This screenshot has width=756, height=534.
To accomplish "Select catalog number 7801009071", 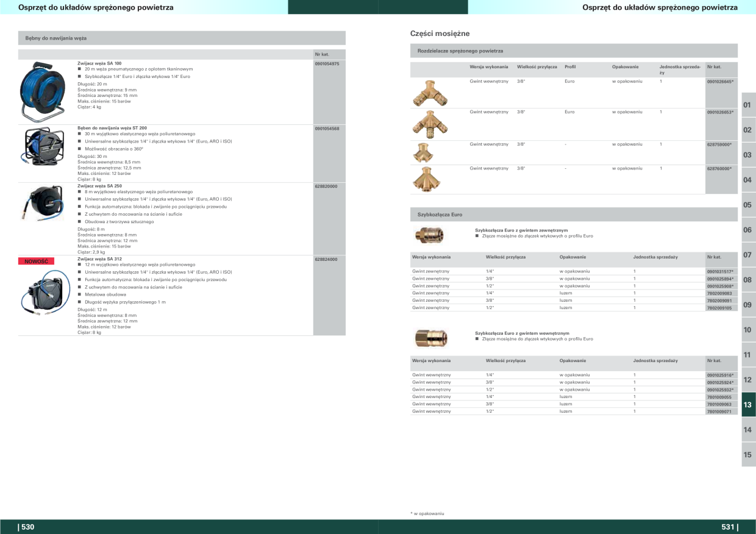I will coord(719,411).
